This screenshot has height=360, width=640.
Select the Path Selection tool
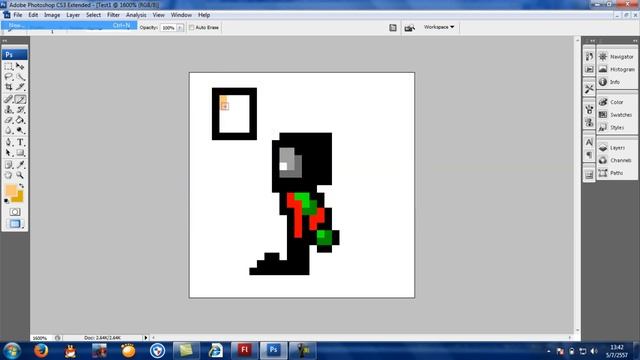(9, 153)
